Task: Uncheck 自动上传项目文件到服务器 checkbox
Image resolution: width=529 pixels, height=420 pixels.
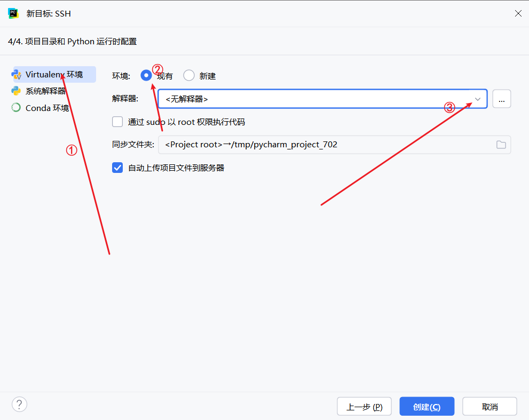Action: [x=117, y=168]
